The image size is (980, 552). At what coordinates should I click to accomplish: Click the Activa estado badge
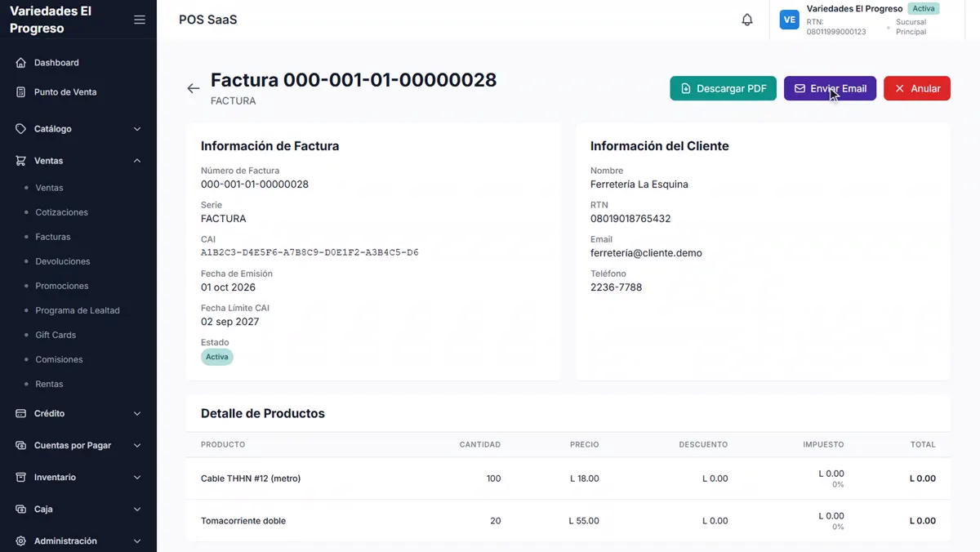click(x=217, y=357)
